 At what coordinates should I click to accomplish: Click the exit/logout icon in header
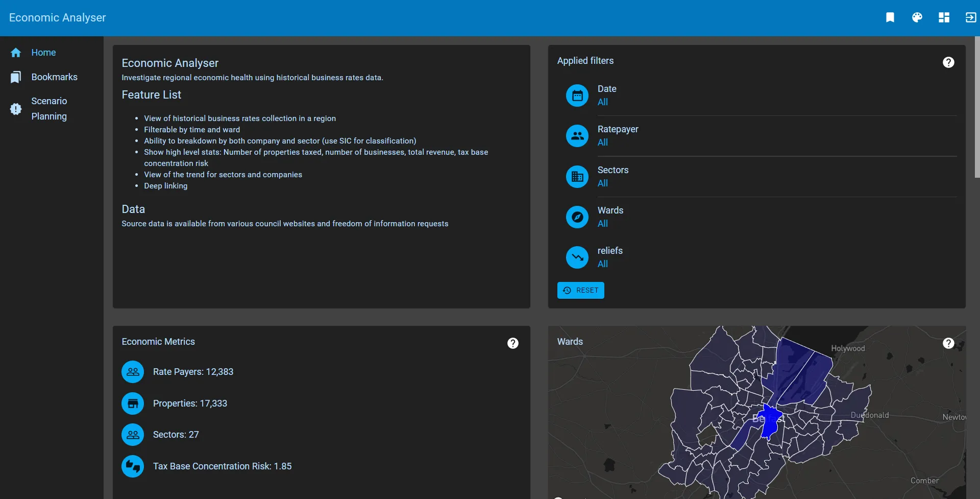(x=970, y=18)
